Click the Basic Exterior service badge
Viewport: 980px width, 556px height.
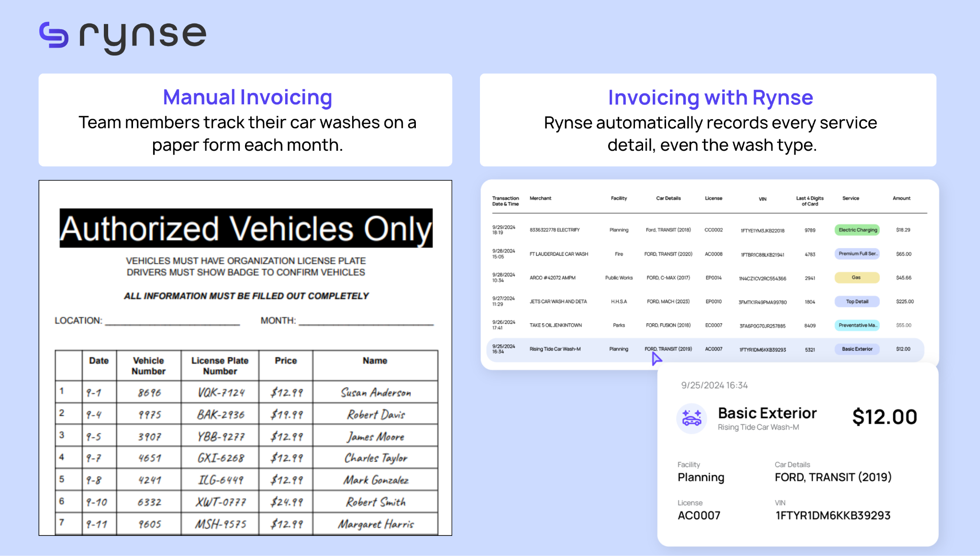click(857, 349)
